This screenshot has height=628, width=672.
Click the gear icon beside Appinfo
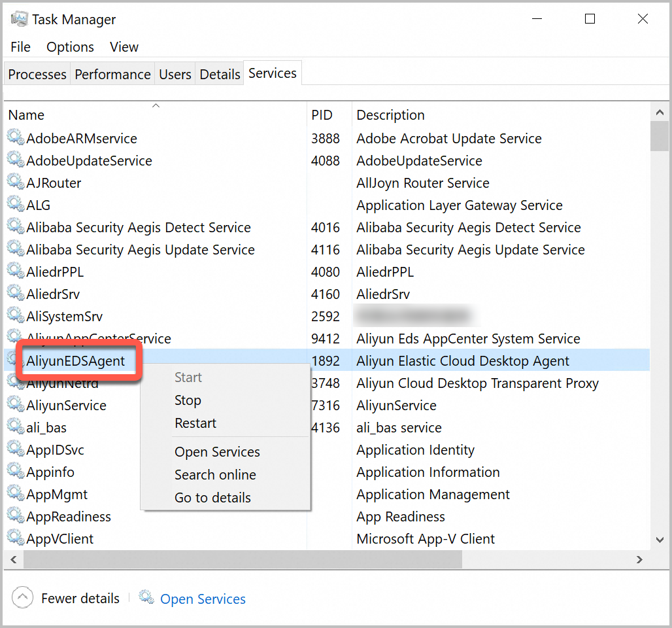point(16,472)
